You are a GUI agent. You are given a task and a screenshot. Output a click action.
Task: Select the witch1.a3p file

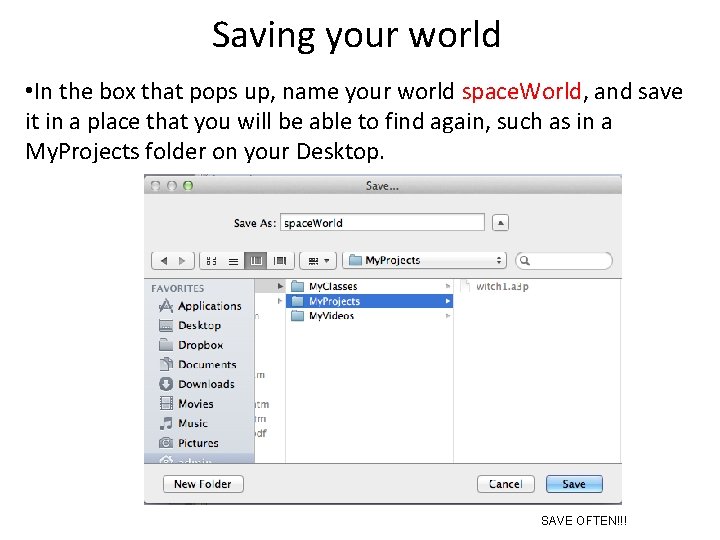[495, 287]
